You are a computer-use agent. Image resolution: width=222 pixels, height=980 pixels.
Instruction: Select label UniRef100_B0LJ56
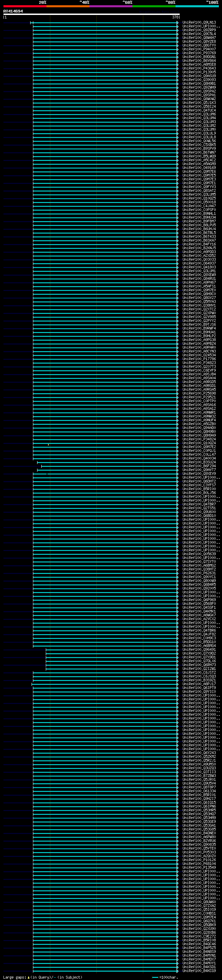[199, 493]
